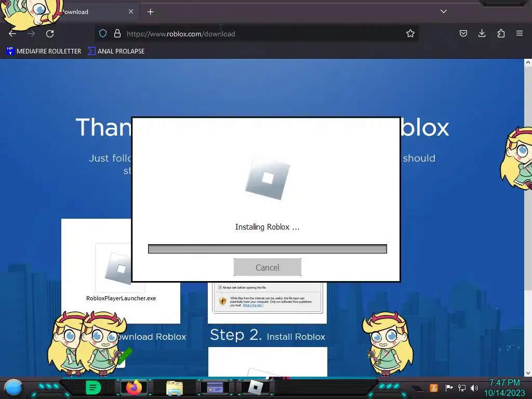Open the tracking protection shield icon
This screenshot has width=532, height=399.
(x=103, y=33)
